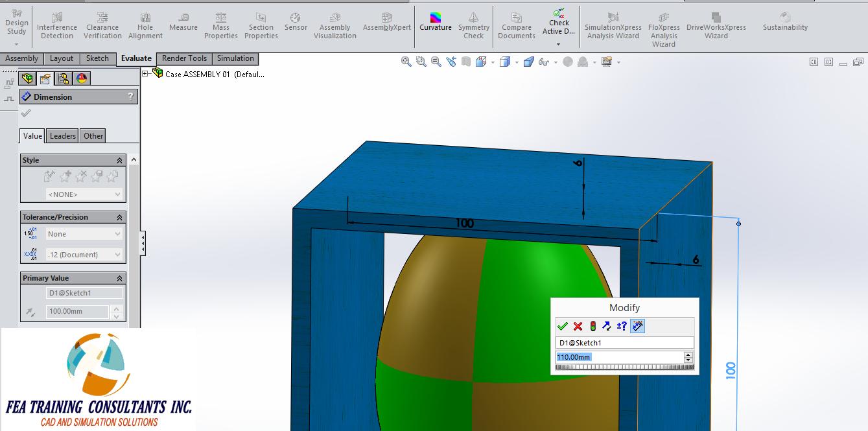This screenshot has width=868, height=431.
Task: Click the Dimension panel help icon
Action: click(131, 97)
